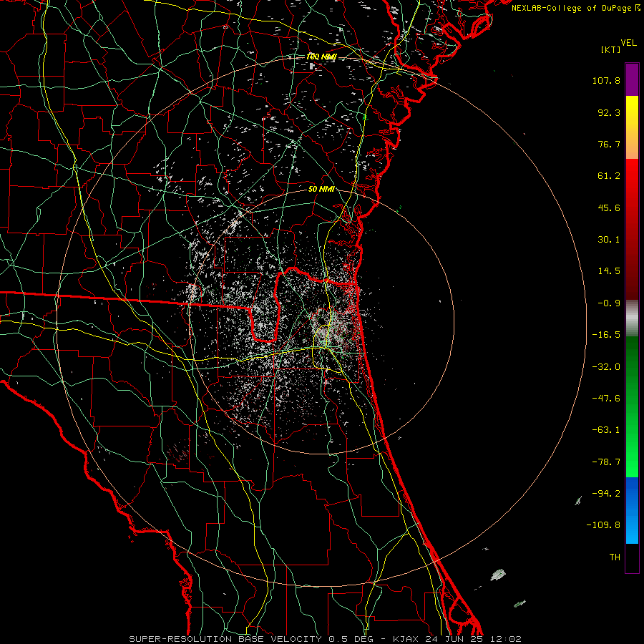
Task: Click the 61.2 legend value
Action: (609, 176)
